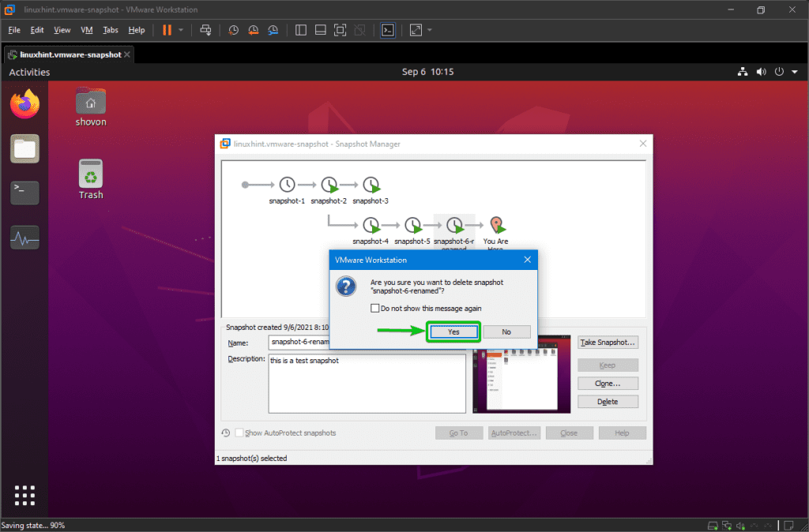Viewport: 809px width, 532px height.
Task: Click the sound device icon in status bar
Action: tap(740, 525)
